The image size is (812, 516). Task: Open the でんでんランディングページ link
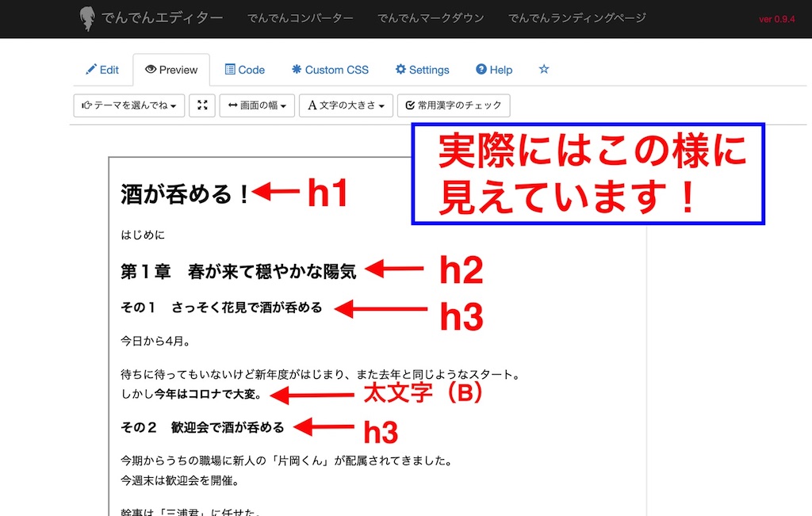pos(576,18)
